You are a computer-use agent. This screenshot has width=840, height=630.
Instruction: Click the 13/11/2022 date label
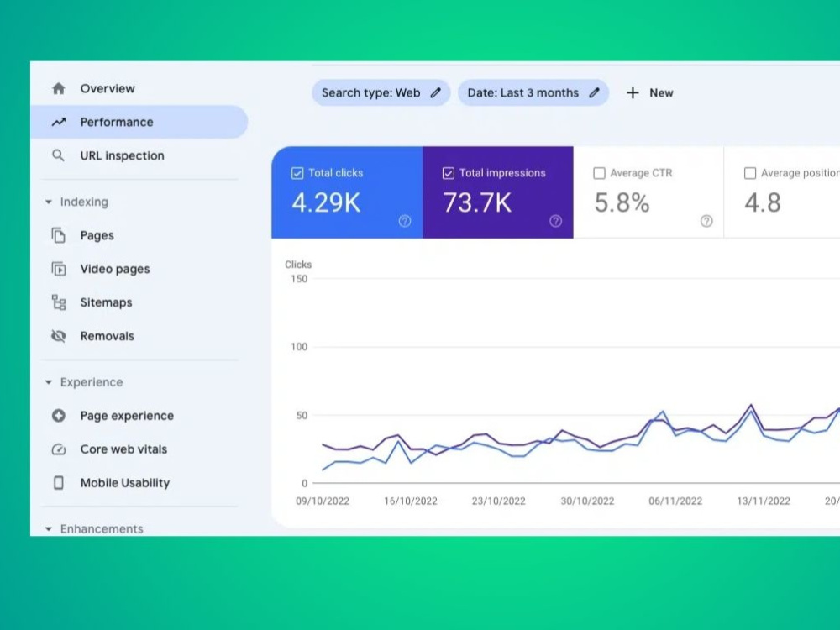pyautogui.click(x=764, y=501)
